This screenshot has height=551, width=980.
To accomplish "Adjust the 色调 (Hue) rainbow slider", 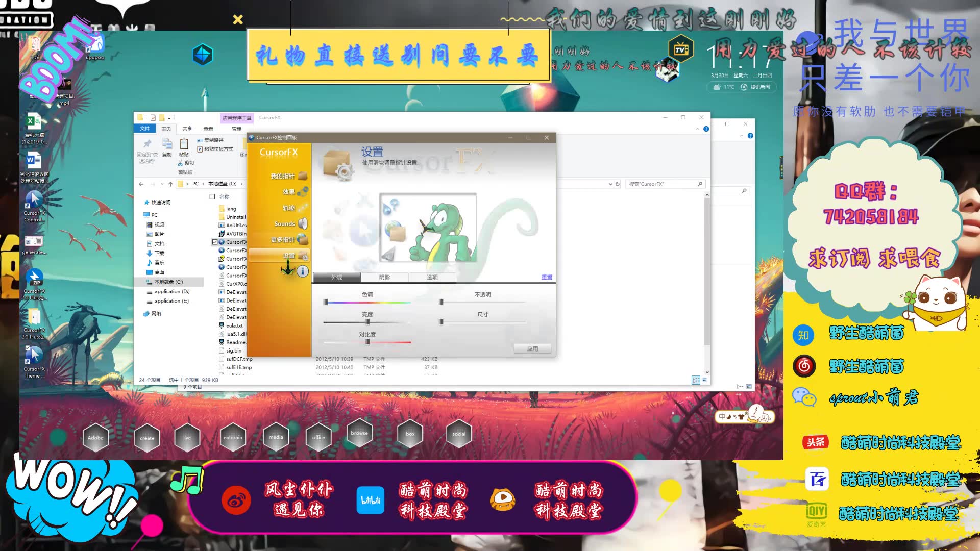I will (367, 302).
